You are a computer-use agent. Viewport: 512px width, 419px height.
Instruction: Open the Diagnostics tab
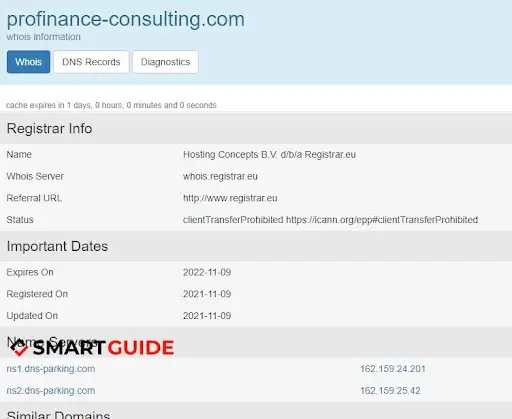point(165,62)
